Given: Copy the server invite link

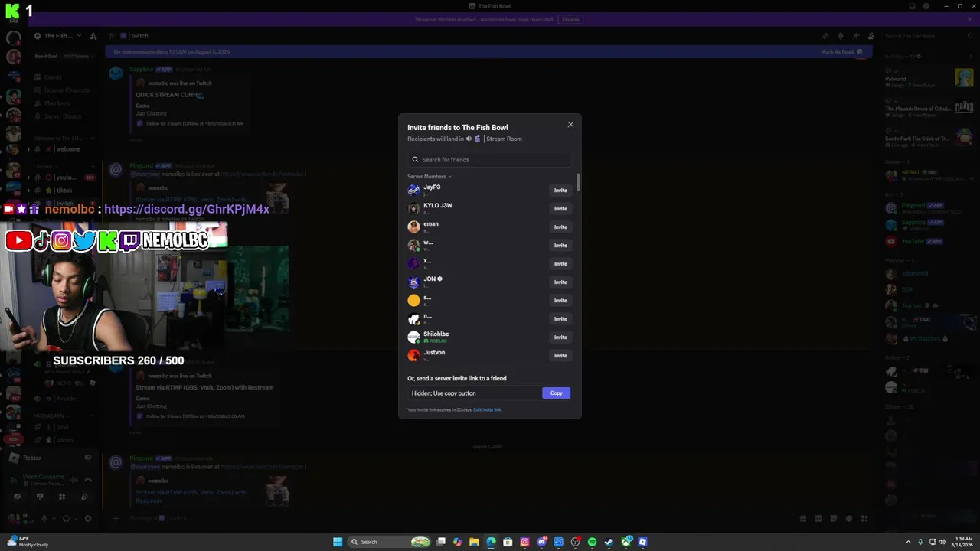Looking at the screenshot, I should tap(556, 393).
